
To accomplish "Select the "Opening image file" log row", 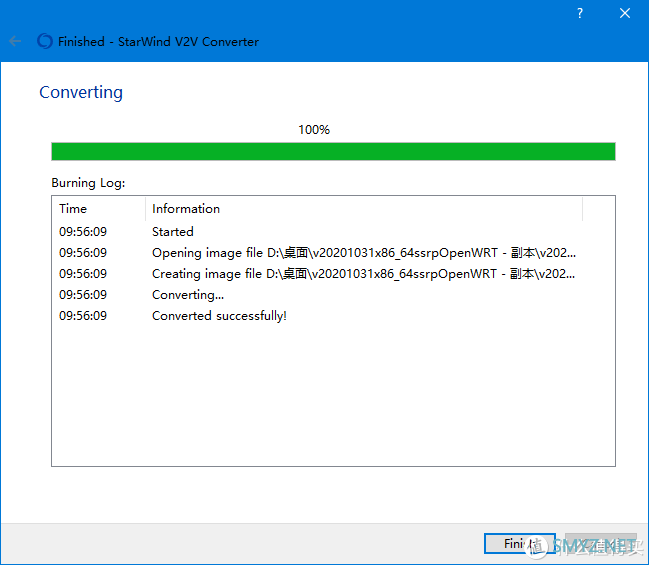I will pyautogui.click(x=363, y=253).
